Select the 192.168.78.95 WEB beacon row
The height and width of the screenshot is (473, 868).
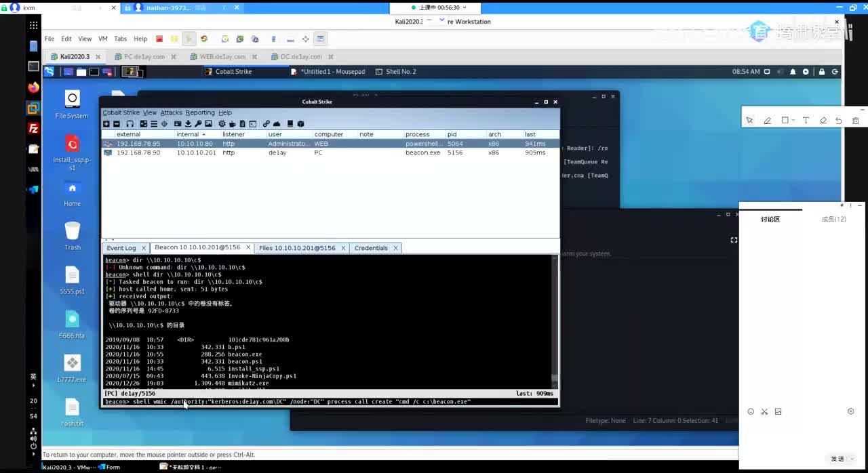point(330,144)
